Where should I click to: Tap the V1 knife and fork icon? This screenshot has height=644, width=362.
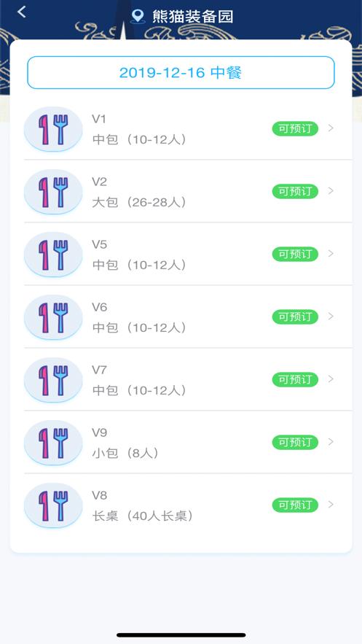click(53, 129)
